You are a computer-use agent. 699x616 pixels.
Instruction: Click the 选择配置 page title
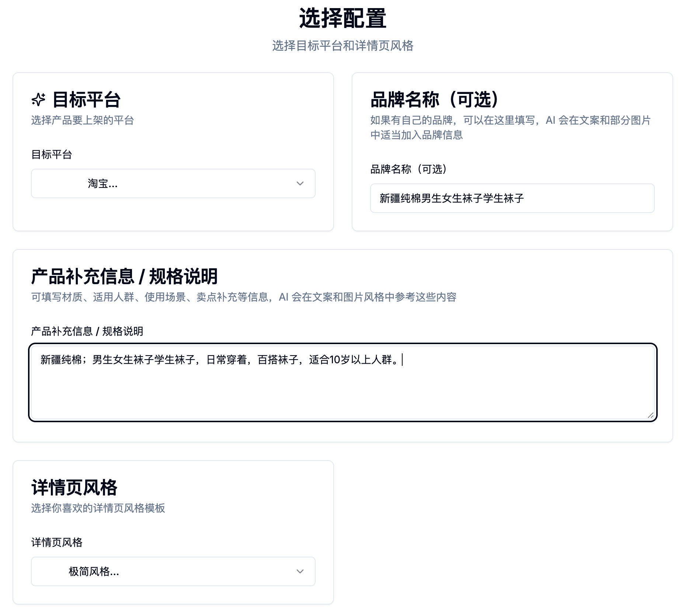[342, 18]
